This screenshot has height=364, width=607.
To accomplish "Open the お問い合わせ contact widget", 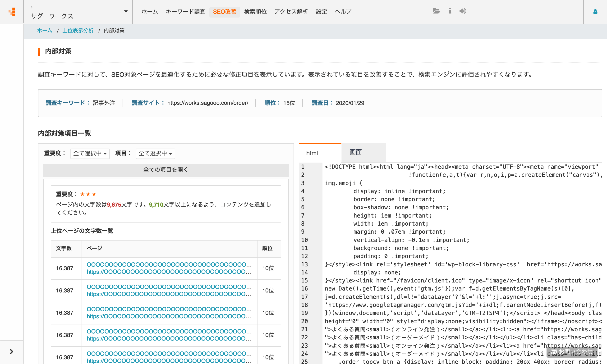I will [x=572, y=351].
